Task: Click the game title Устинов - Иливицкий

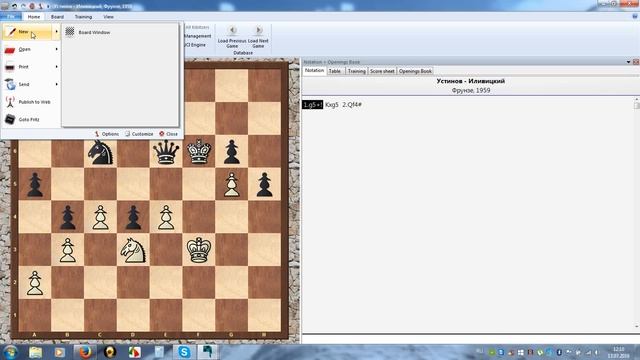Action: 471,81
